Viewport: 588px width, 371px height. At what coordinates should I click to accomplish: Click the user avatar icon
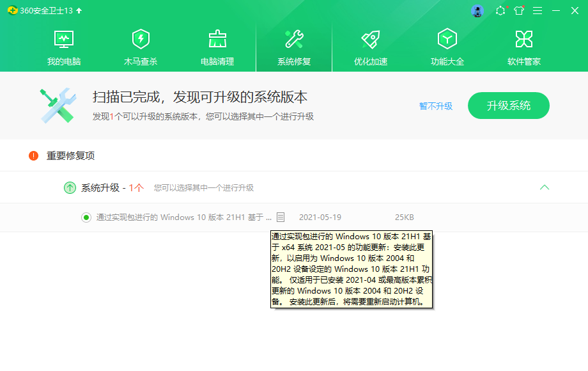(x=477, y=11)
